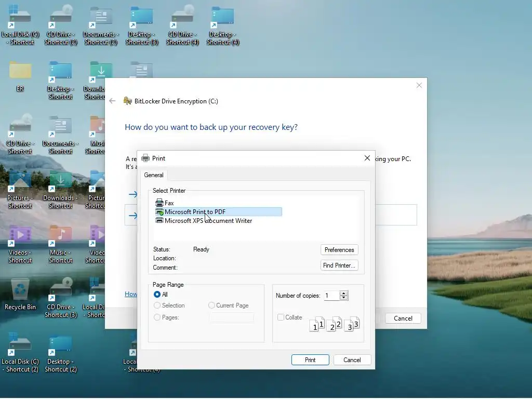Select the Pictures - Shortcut desktop icon

(x=20, y=189)
